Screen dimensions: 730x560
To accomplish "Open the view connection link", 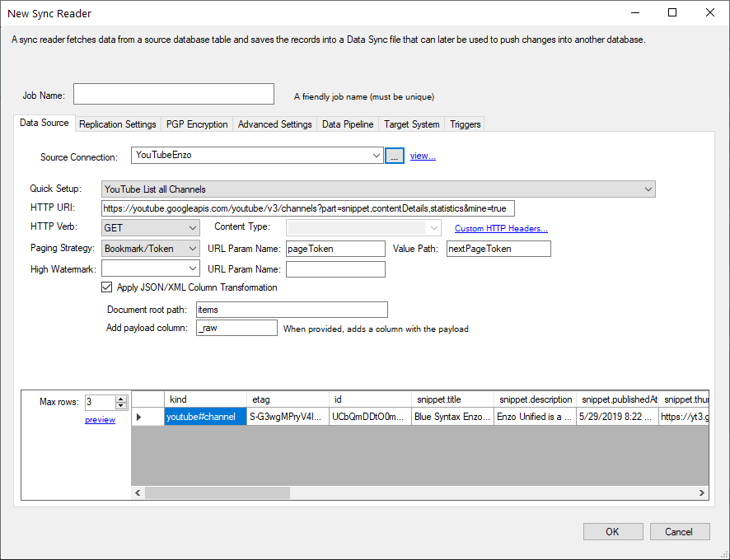I will [423, 156].
